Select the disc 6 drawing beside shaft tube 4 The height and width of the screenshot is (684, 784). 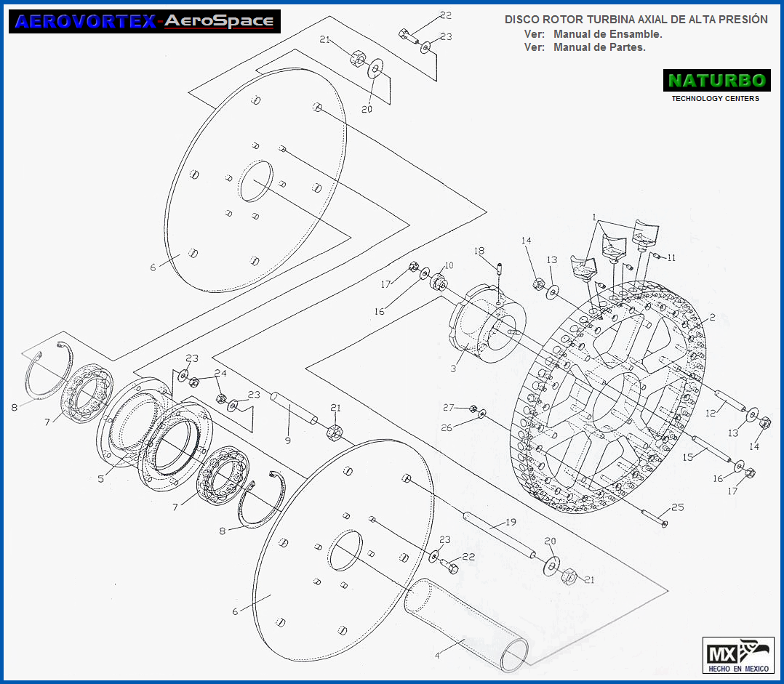343,550
